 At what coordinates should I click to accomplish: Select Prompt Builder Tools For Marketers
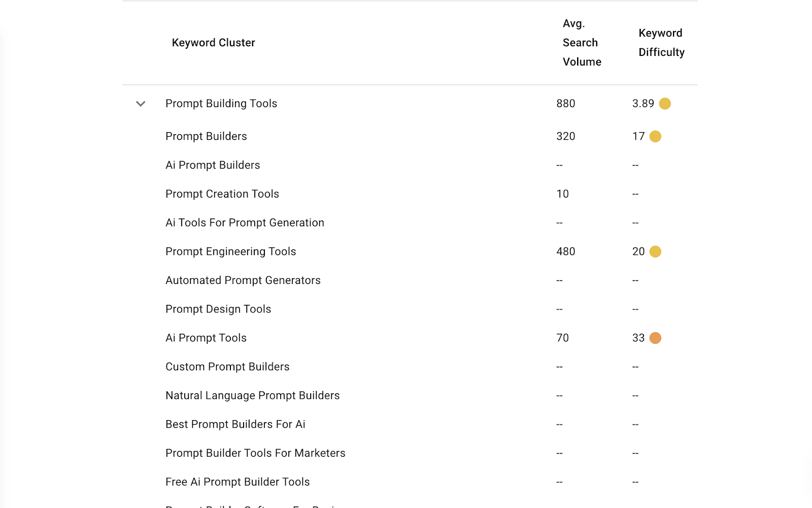tap(255, 453)
